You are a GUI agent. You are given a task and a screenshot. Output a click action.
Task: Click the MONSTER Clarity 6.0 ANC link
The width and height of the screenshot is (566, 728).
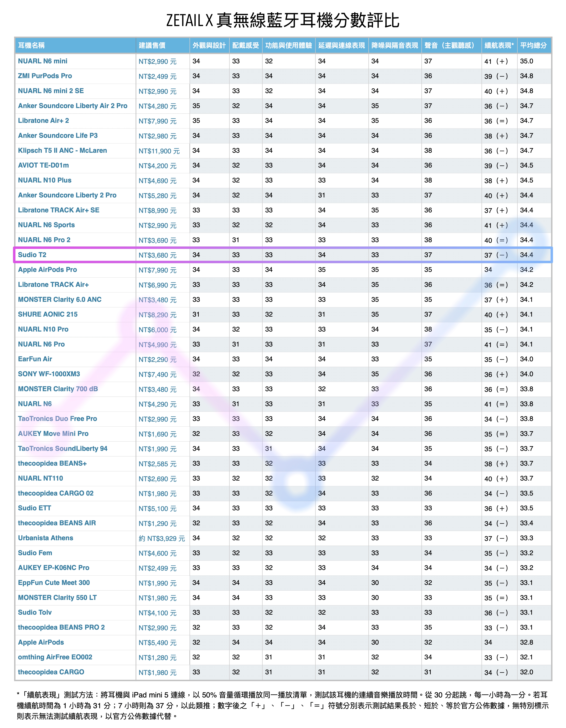coord(60,299)
